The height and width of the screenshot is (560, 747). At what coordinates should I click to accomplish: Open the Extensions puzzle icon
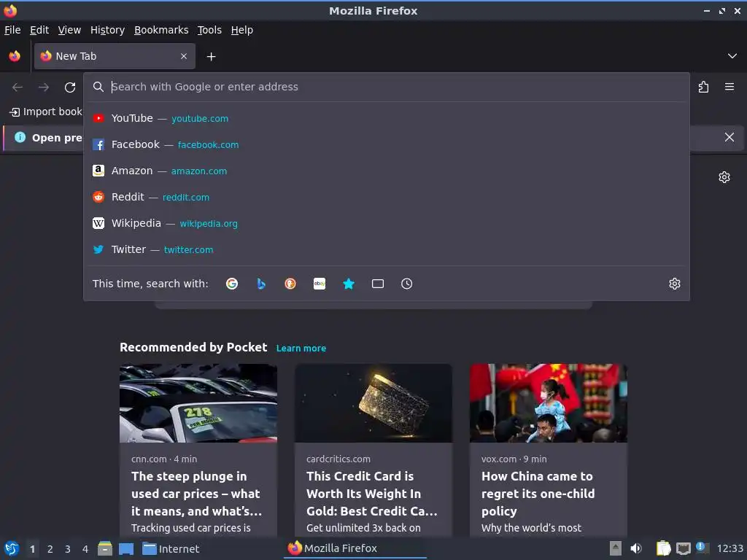pyautogui.click(x=704, y=87)
